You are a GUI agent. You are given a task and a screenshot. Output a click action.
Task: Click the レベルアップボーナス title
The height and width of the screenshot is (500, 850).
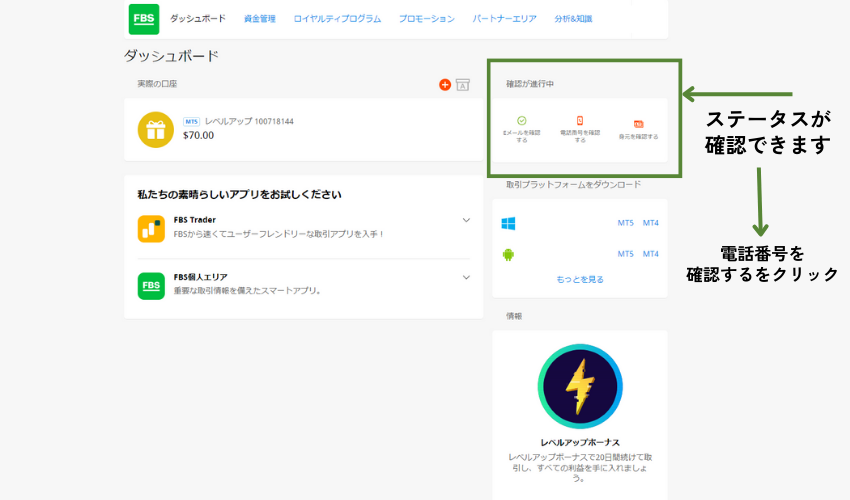click(580, 443)
